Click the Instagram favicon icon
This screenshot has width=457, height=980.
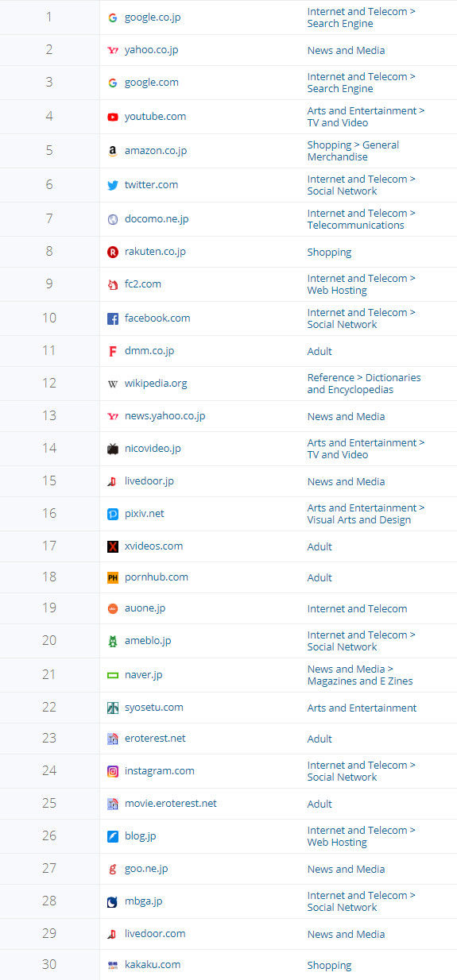[113, 771]
